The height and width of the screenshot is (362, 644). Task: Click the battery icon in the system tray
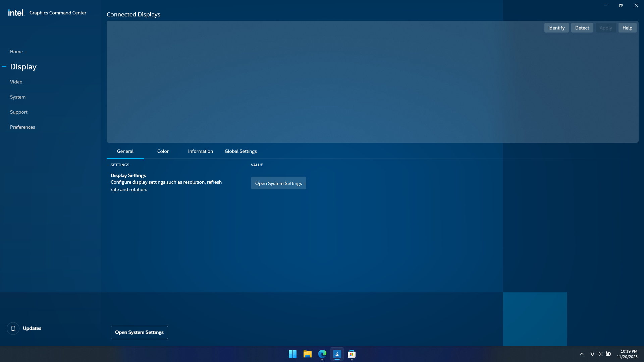pos(608,354)
